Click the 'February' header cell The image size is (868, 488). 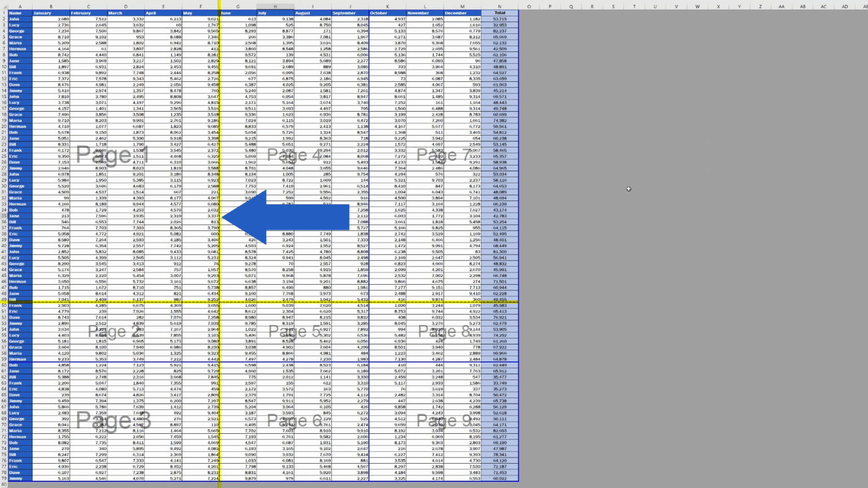click(x=88, y=13)
